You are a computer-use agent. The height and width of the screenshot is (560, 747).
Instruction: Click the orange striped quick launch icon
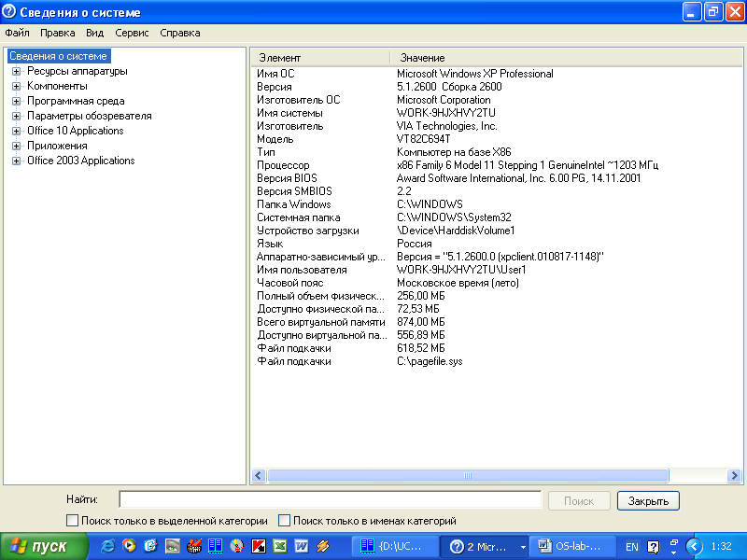pyautogui.click(x=323, y=546)
